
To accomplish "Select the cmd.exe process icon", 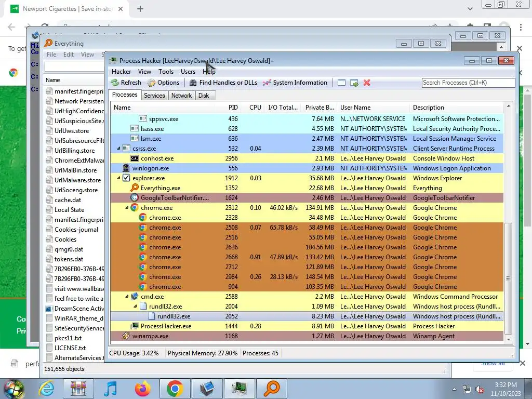I will (135, 296).
